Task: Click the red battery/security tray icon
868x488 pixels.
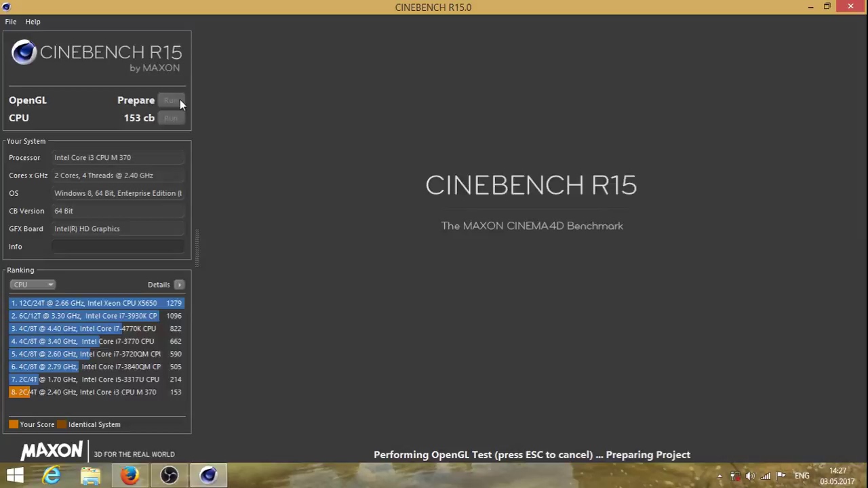Action: 735,476
